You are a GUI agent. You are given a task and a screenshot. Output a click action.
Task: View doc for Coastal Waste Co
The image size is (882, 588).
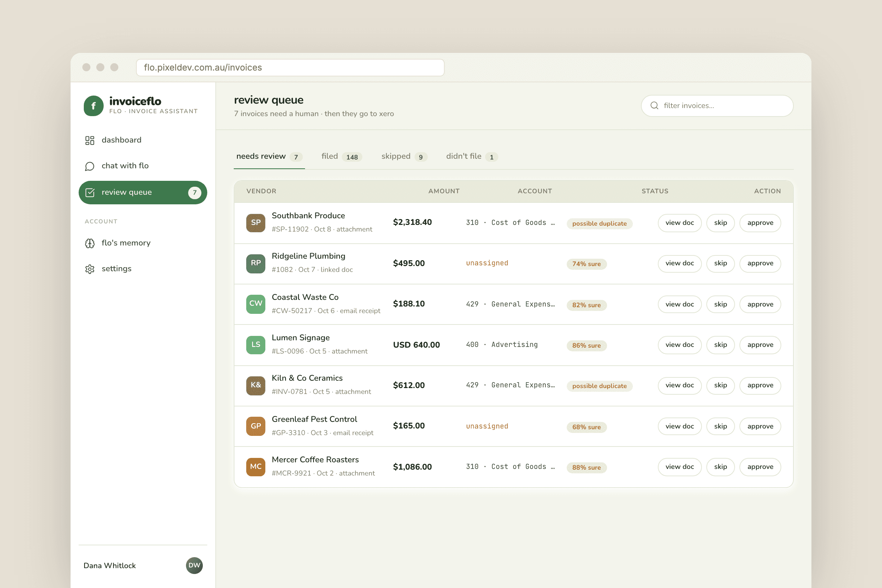(680, 304)
